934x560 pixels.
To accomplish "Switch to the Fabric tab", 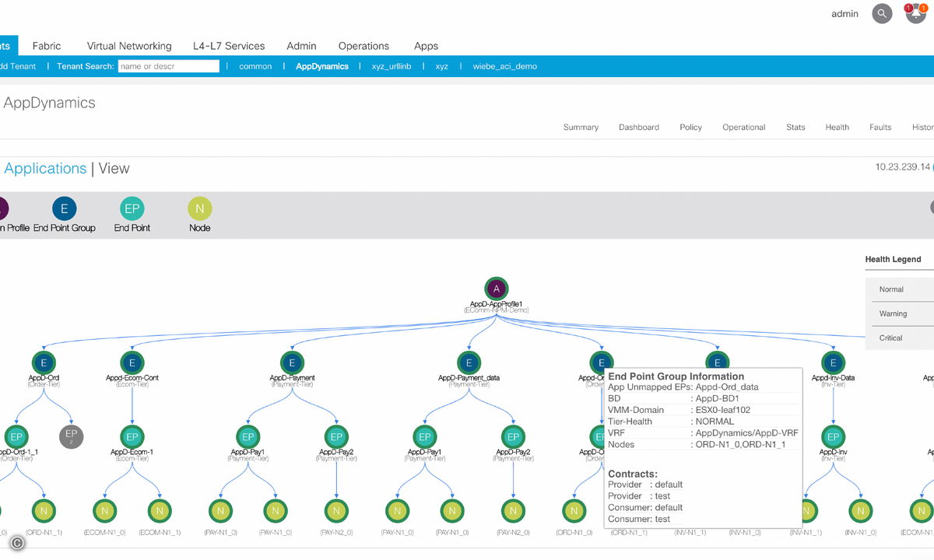I will pos(47,46).
